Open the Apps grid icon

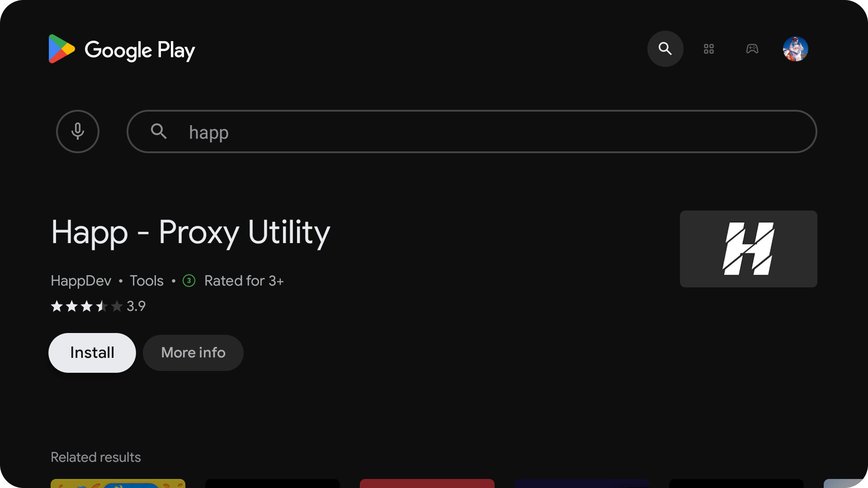coord(708,49)
